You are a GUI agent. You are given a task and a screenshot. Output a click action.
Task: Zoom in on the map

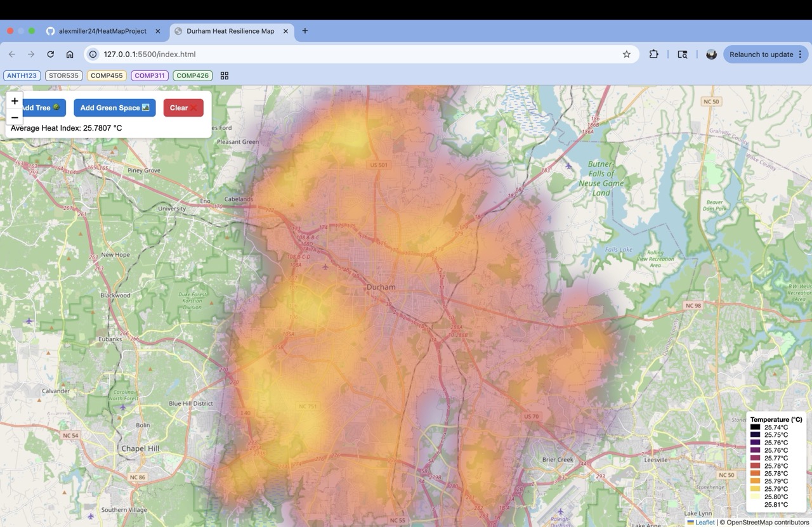(x=15, y=101)
